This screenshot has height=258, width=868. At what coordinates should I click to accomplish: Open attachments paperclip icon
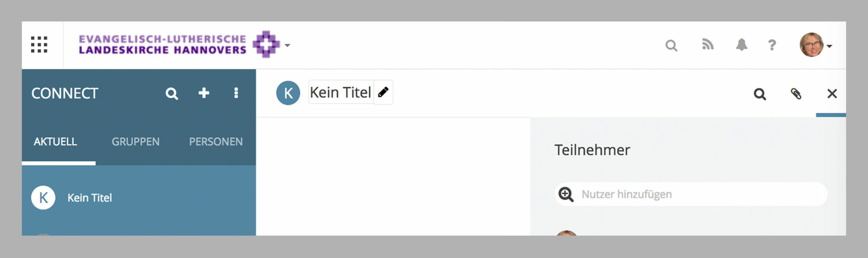pyautogui.click(x=796, y=94)
